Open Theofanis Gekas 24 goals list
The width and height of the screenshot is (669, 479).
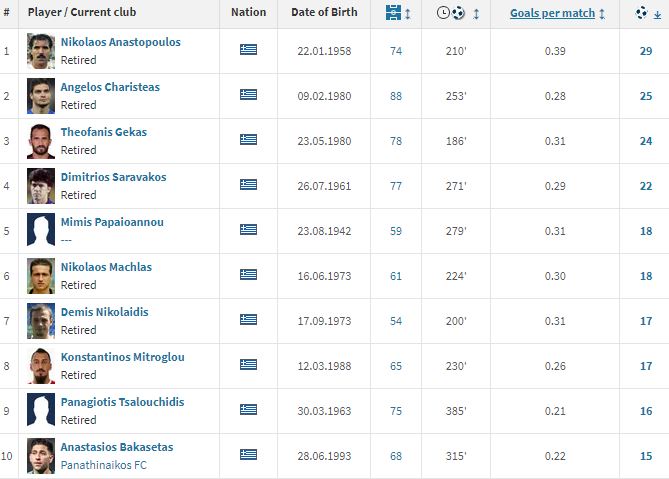click(x=645, y=141)
